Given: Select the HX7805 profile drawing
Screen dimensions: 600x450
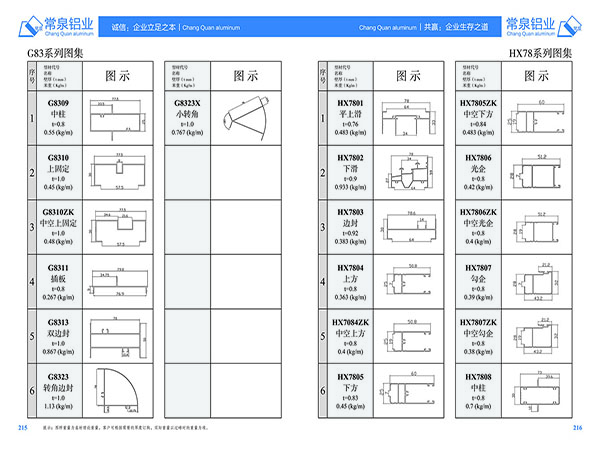Looking at the screenshot, I should coord(407,389).
